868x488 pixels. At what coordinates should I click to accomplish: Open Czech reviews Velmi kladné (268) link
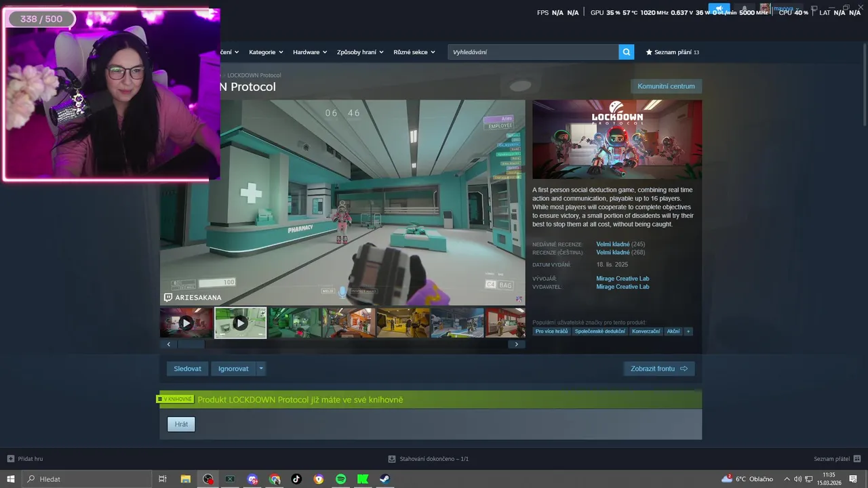[x=620, y=252]
